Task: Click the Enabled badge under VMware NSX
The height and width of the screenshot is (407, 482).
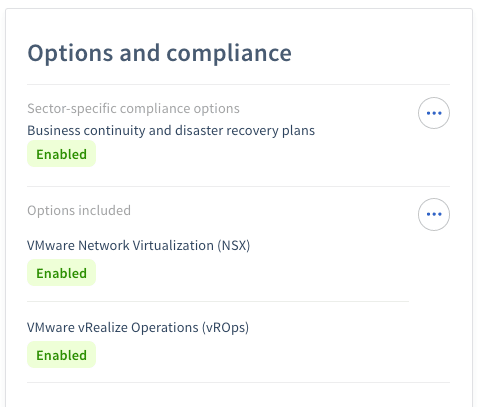Action: pyautogui.click(x=61, y=273)
